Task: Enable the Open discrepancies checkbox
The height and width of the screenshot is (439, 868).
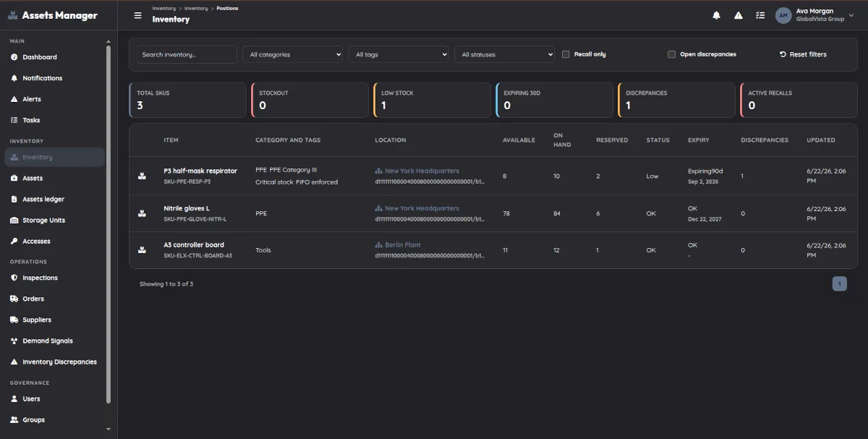Action: pos(672,54)
